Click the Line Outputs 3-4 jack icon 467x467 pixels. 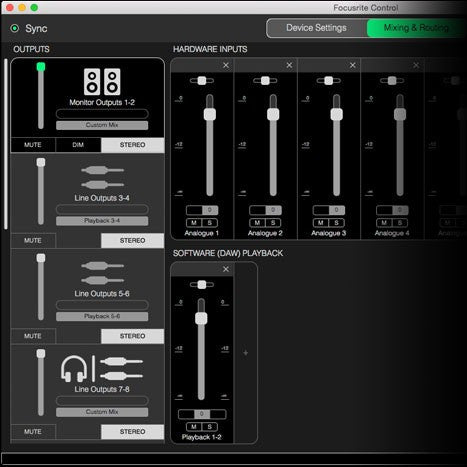(102, 177)
